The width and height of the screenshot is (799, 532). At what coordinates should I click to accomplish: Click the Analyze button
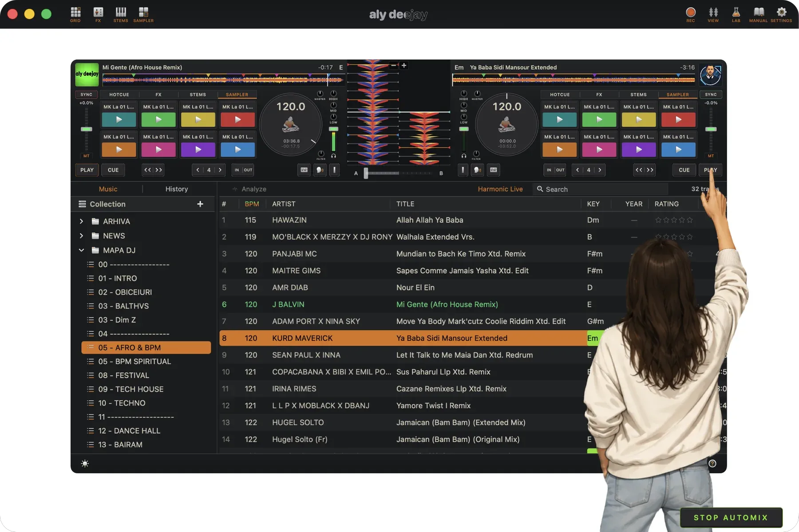click(249, 189)
